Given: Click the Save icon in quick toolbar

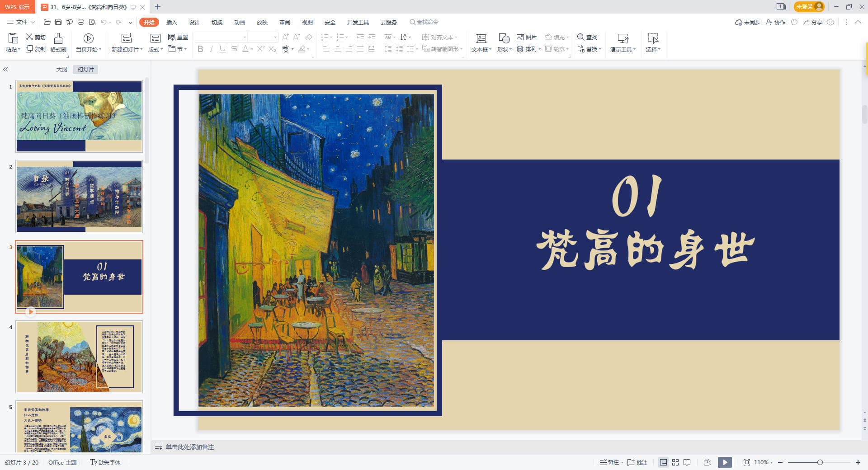Looking at the screenshot, I should coord(58,22).
